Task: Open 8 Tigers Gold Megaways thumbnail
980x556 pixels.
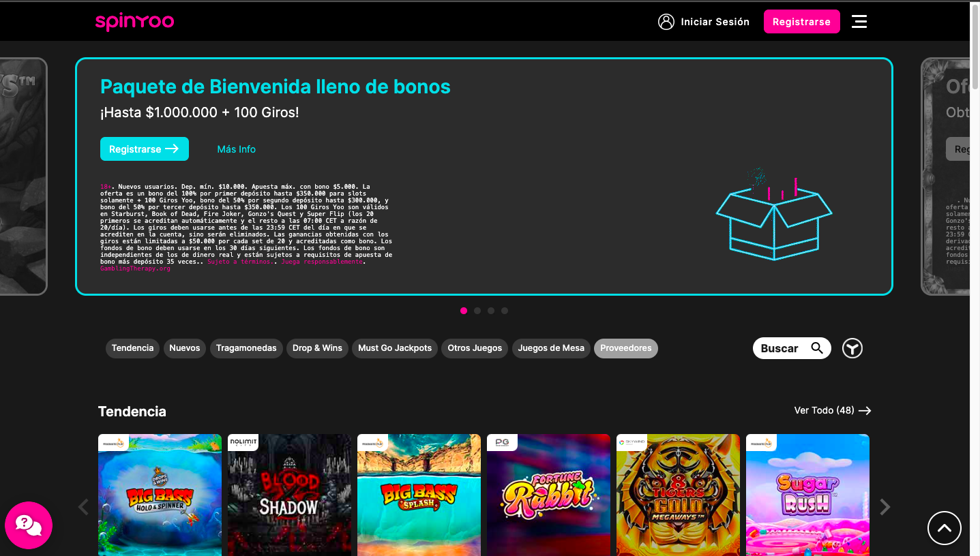Action: [678, 495]
